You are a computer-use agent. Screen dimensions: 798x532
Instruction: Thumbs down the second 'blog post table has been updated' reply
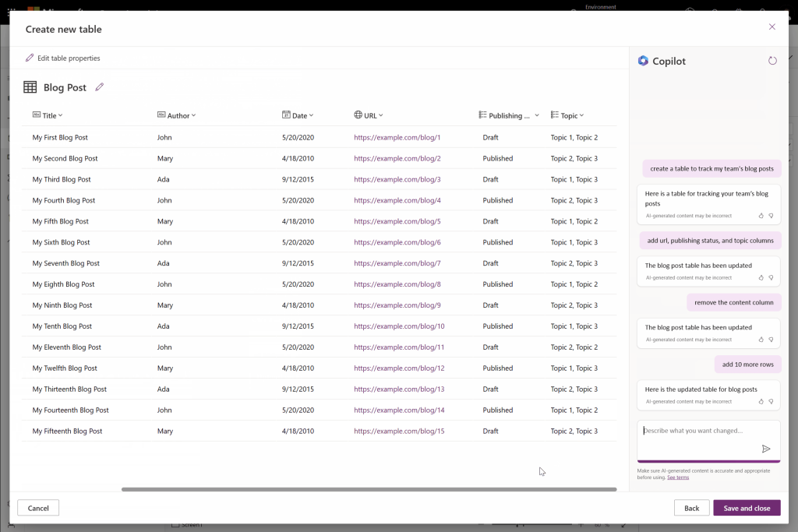[x=771, y=340]
